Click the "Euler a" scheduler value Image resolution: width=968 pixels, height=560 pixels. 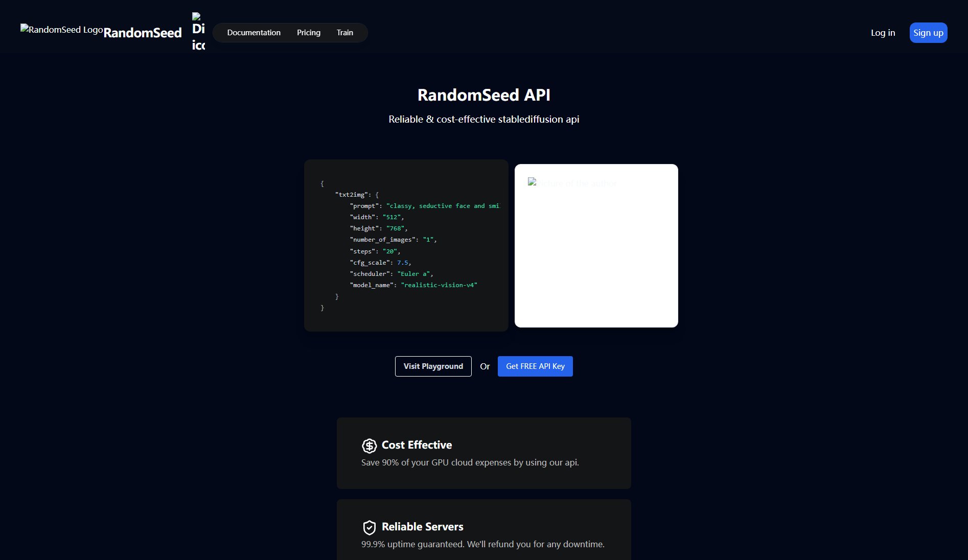pyautogui.click(x=414, y=274)
